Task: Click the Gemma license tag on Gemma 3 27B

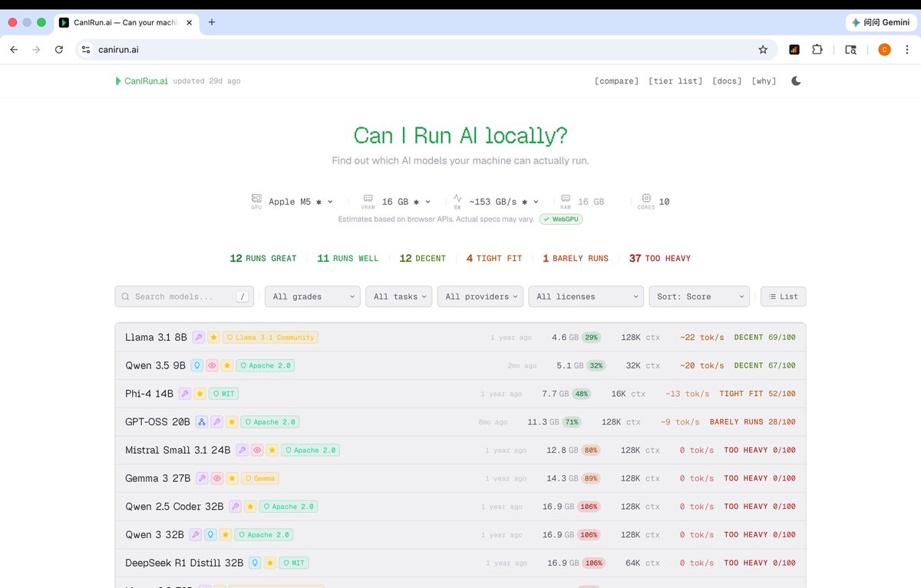Action: coord(259,478)
